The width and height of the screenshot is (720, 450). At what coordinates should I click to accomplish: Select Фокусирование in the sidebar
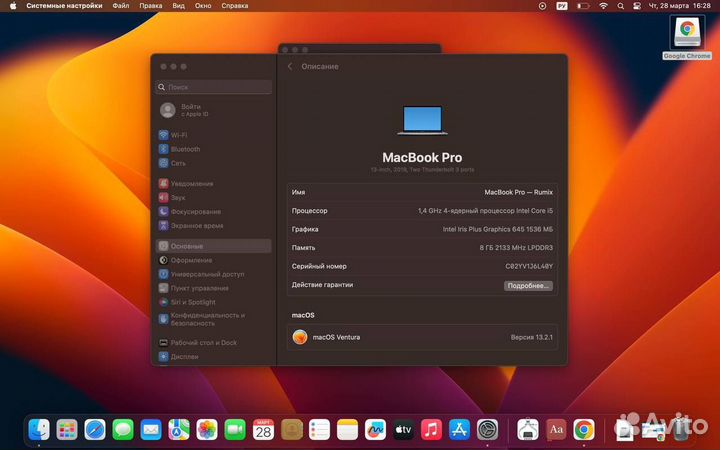point(190,212)
